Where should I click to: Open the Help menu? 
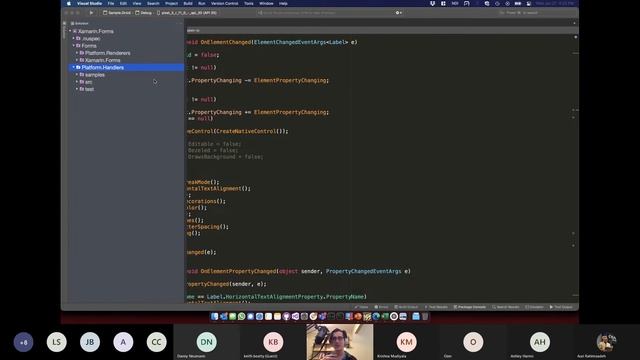coord(283,3)
